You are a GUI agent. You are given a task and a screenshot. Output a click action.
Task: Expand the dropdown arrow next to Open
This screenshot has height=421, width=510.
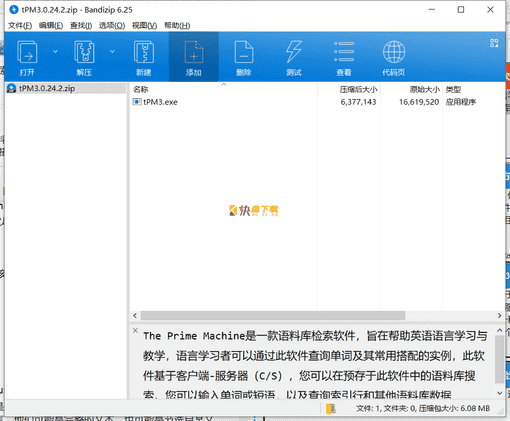click(55, 51)
